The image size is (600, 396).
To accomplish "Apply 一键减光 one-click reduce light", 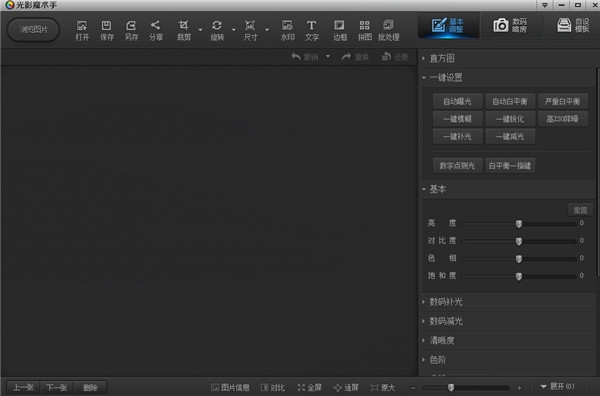I will (x=510, y=137).
